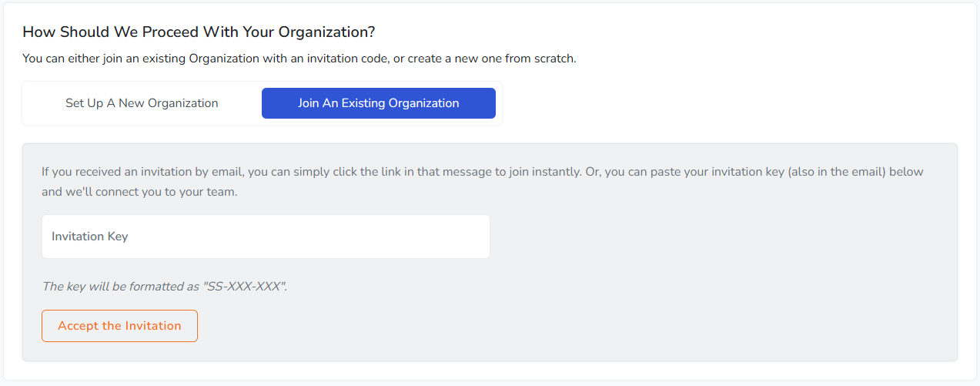The width and height of the screenshot is (980, 386).
Task: Click the blue highlighted organization option
Action: (378, 103)
